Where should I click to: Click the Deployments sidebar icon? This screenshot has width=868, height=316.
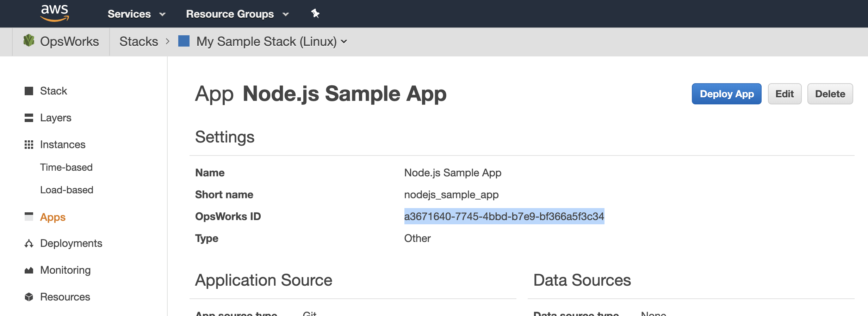29,243
